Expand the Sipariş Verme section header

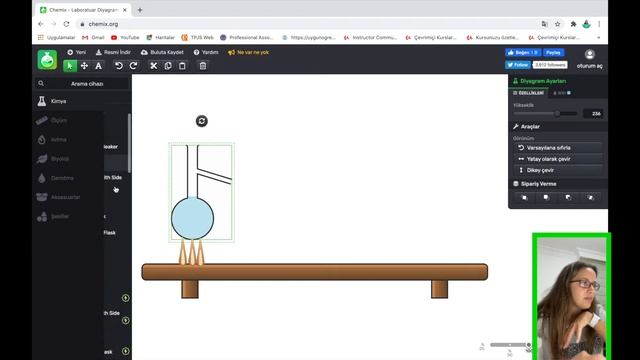tap(558, 184)
